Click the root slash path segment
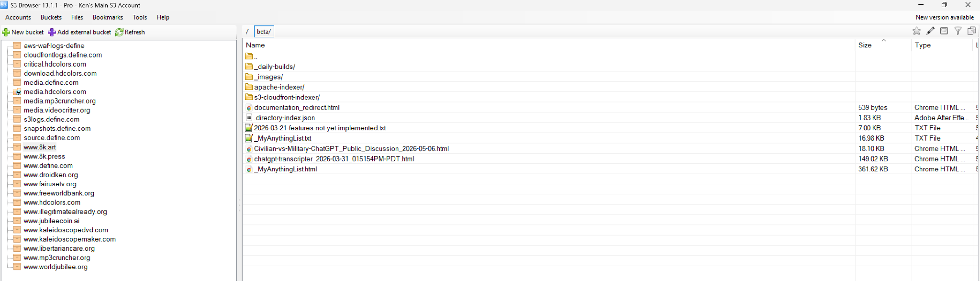This screenshot has height=281, width=980. pyautogui.click(x=247, y=32)
